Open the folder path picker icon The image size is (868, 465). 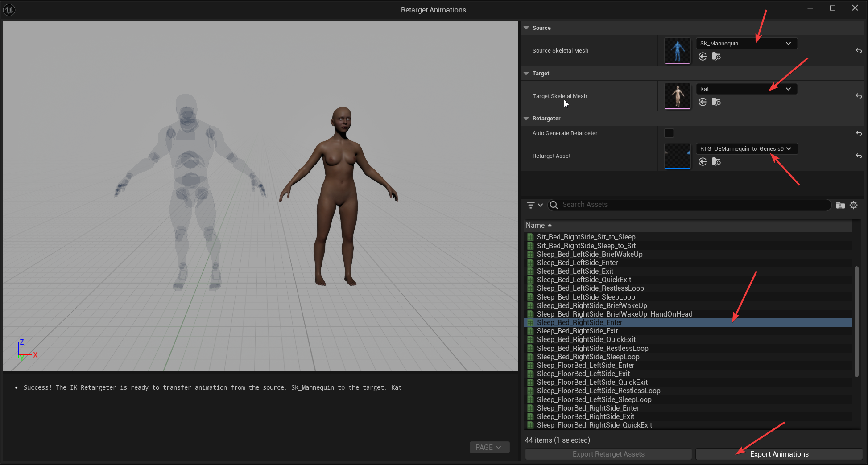point(840,205)
